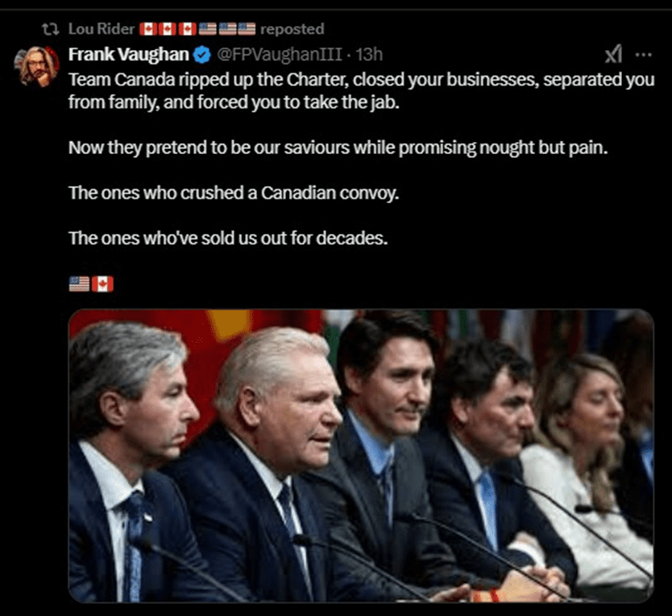Click the 'sold us out for decades' sentence
The width and height of the screenshot is (672, 616).
(x=228, y=238)
